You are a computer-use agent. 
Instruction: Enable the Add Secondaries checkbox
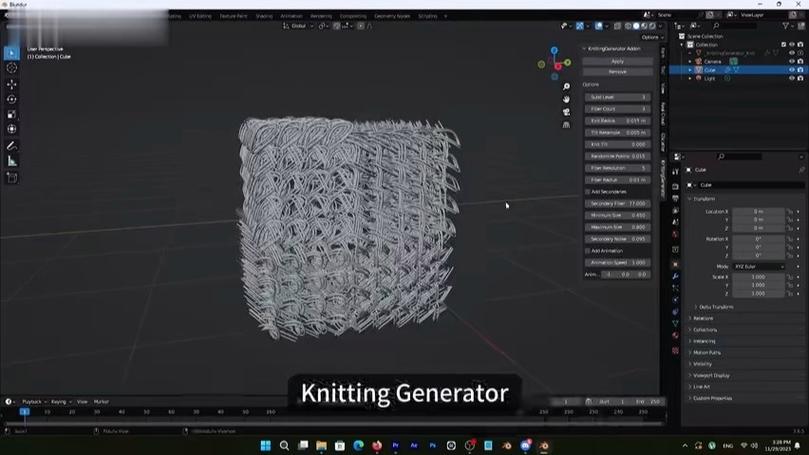pyautogui.click(x=587, y=192)
